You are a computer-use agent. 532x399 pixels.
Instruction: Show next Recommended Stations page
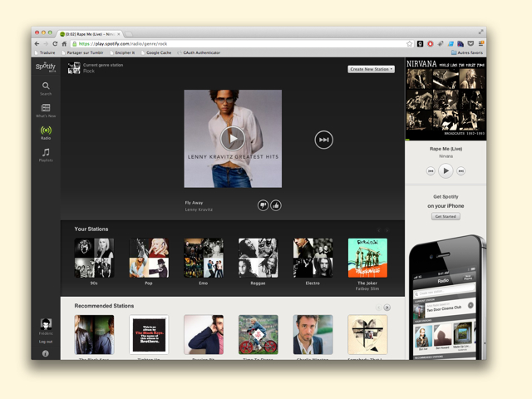tap(387, 308)
